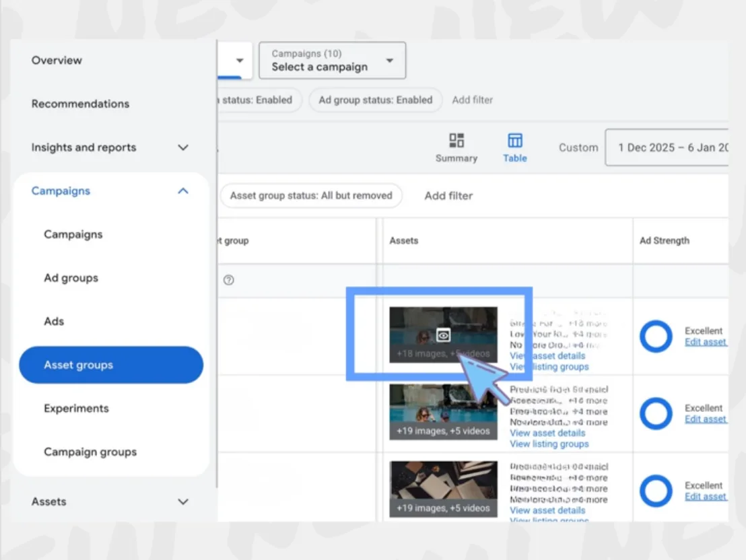Screen dimensions: 746x560
Task: Navigate to the Ads page
Action: pos(54,321)
